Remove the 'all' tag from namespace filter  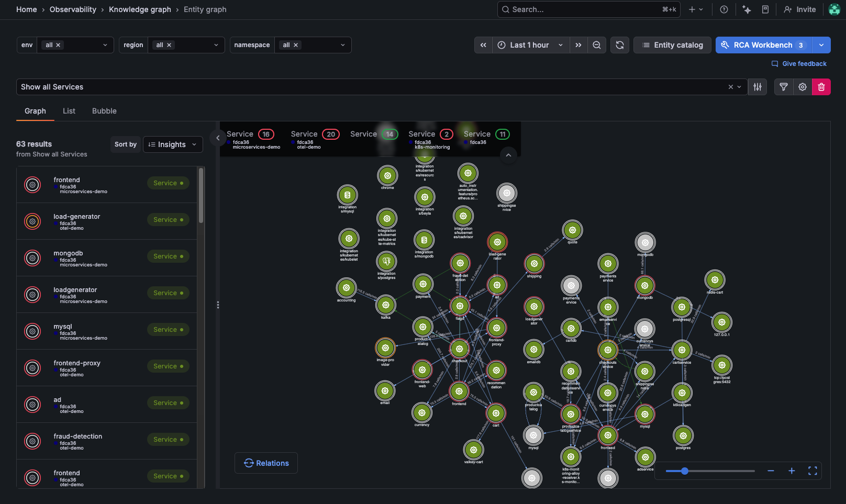point(296,45)
